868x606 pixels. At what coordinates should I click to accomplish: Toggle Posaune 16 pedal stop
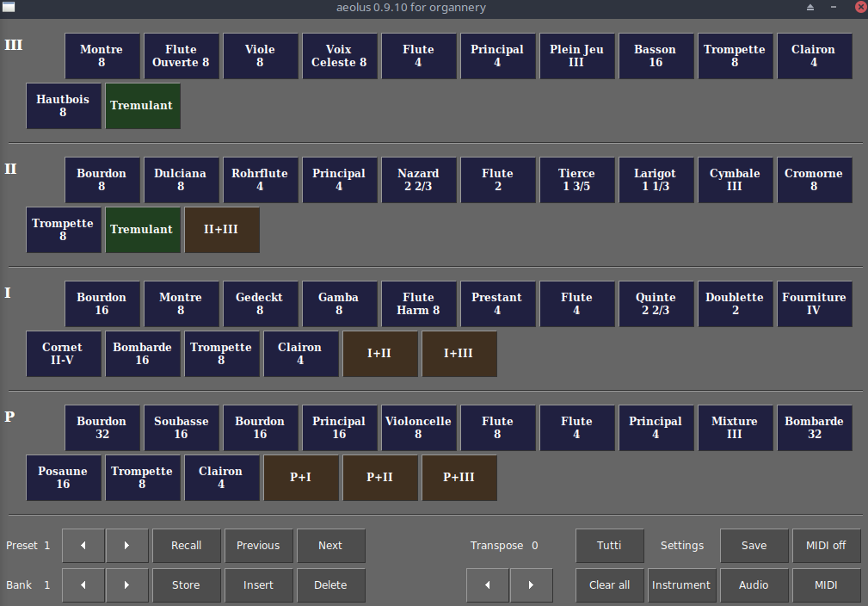point(64,478)
